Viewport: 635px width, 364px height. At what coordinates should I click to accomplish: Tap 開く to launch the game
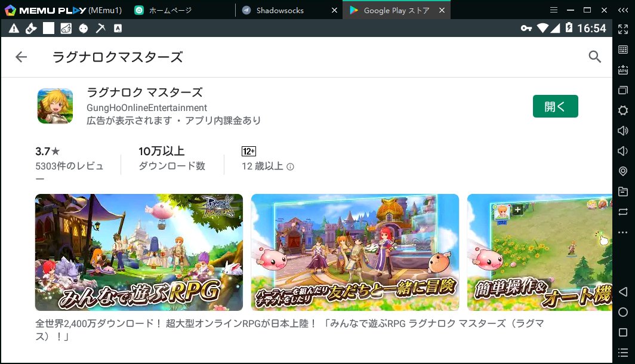click(x=555, y=106)
